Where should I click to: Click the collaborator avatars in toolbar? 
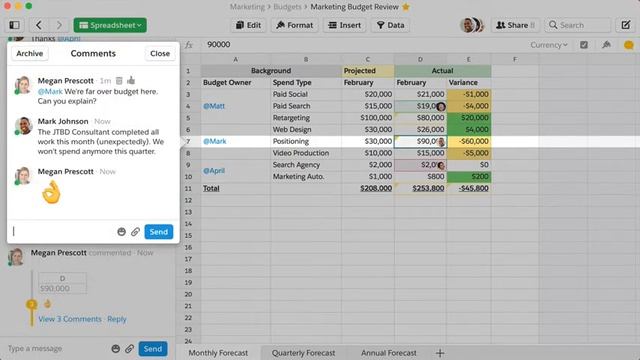(472, 25)
